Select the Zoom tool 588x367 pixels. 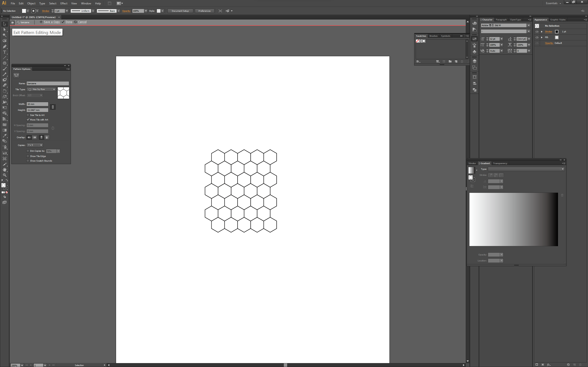point(4,175)
